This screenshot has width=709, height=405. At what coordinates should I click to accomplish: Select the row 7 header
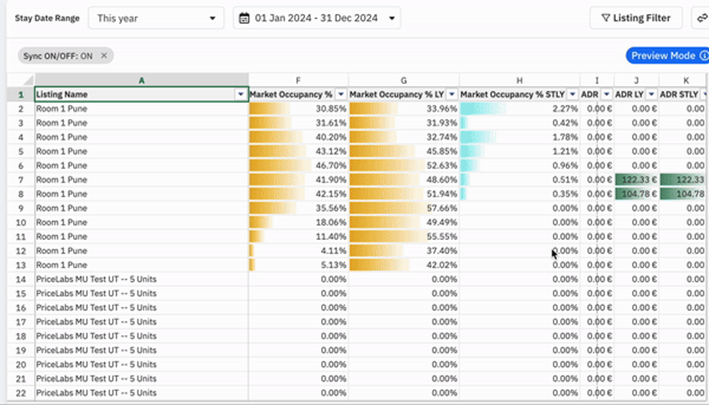coord(21,179)
